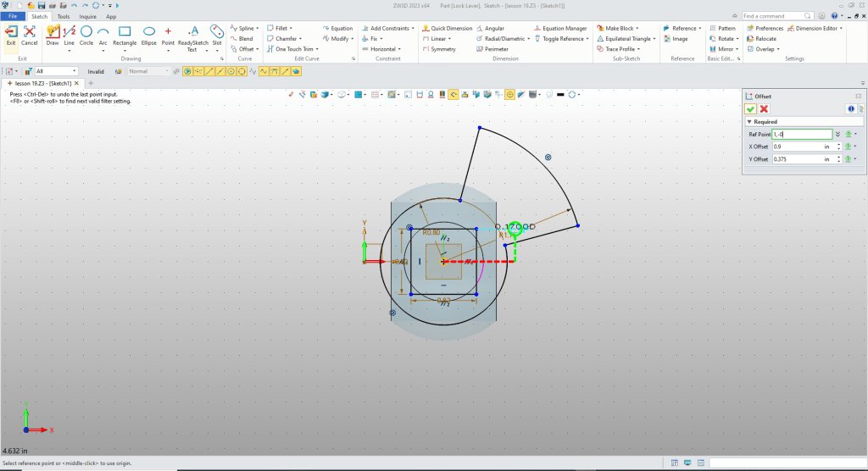Viewport: 868px width, 471px height.
Task: Confirm the Offset with green checkmark
Action: (x=750, y=109)
